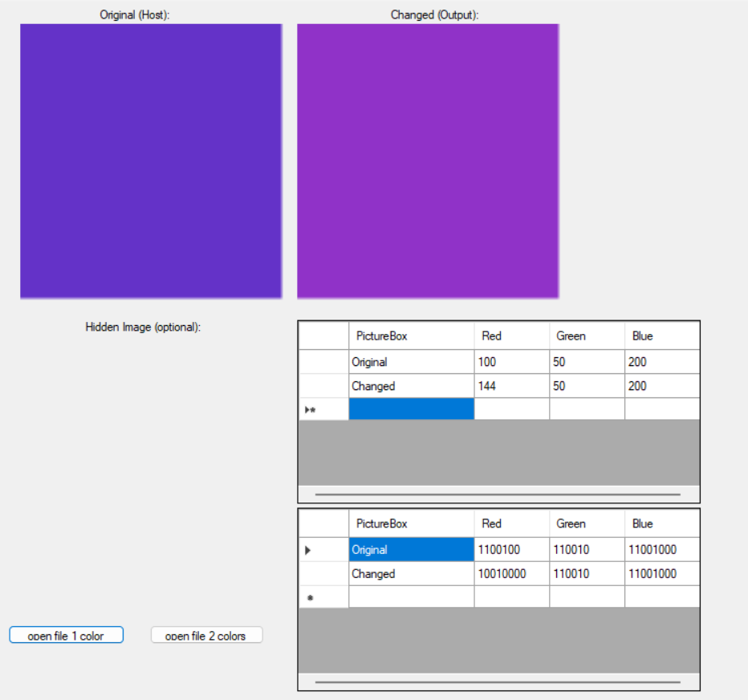Click the horizontal scrollbar of the lower table
This screenshot has width=748, height=700.
click(498, 682)
